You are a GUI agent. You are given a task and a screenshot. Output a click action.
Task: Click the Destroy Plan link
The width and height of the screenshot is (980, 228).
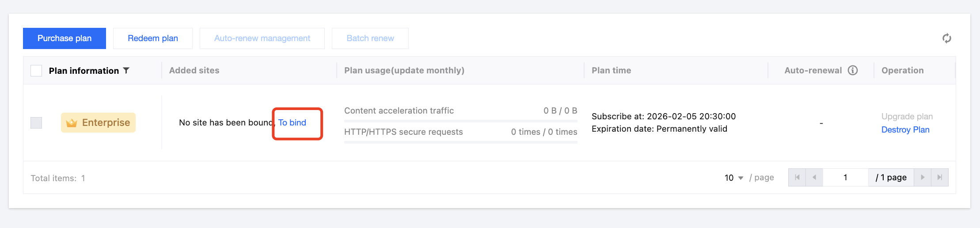click(x=905, y=129)
